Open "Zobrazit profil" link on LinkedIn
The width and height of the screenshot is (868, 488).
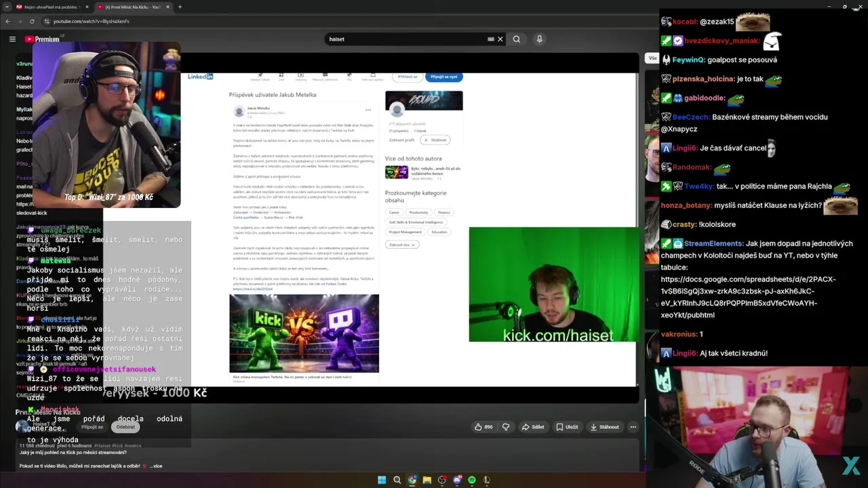pyautogui.click(x=401, y=140)
